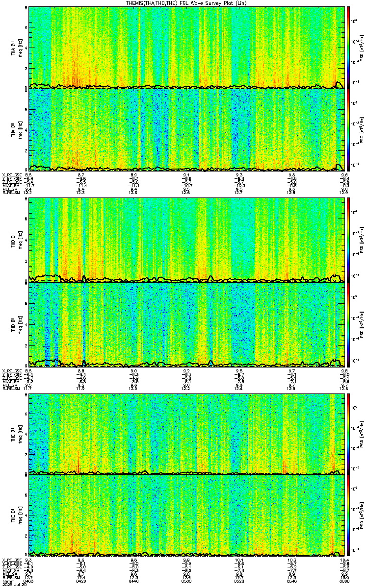The image size is (368, 588).
Task: Click the 'PSD [nT²/Hz]' label beside THD B⊥ color bar
Action: pos(362,240)
